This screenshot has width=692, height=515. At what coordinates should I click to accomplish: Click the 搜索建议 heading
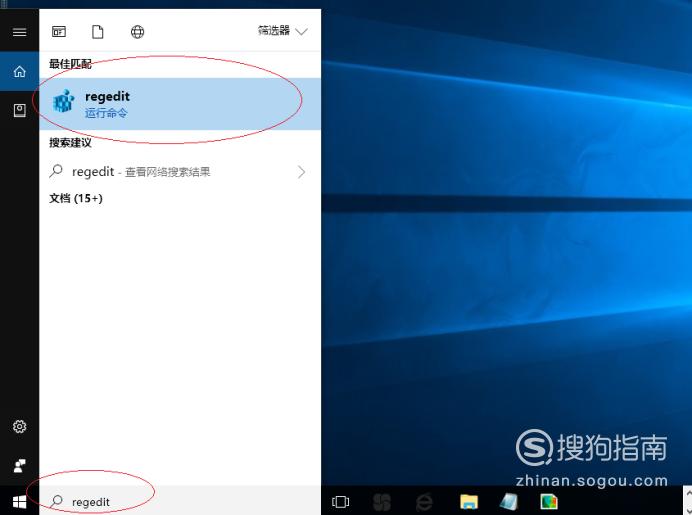(x=70, y=143)
